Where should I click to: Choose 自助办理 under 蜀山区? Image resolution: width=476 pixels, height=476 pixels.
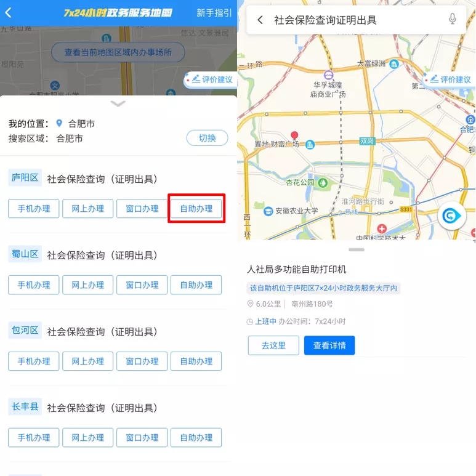(196, 284)
